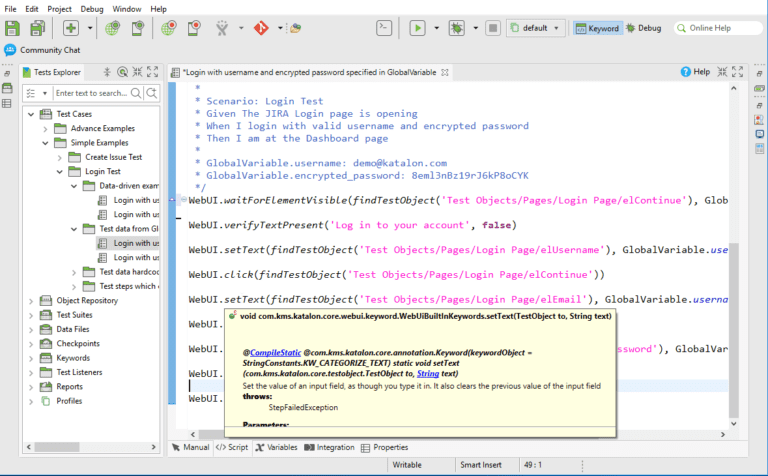Open the terminal command icon
The height and width of the screenshot is (476, 768).
coord(383,28)
